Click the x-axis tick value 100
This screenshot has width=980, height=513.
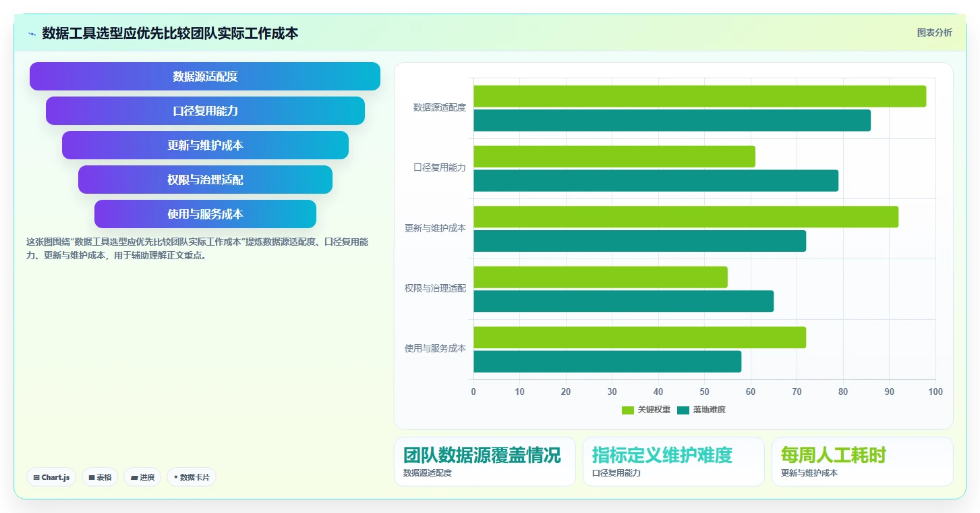[935, 391]
